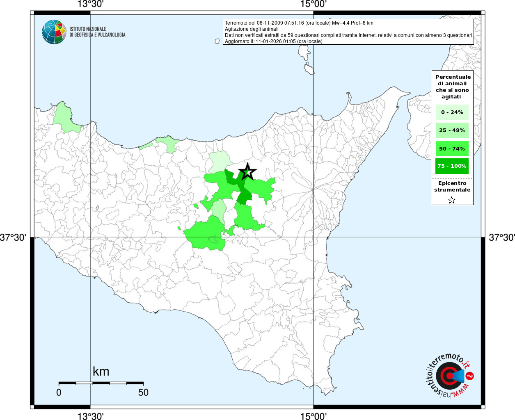Click the left 37°30' latitude label
Image resolution: width=515 pixels, height=420 pixels.
[x=13, y=237]
